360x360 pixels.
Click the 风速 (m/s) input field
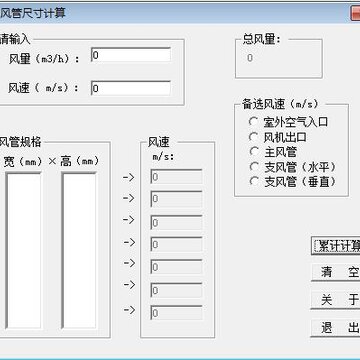(131, 88)
